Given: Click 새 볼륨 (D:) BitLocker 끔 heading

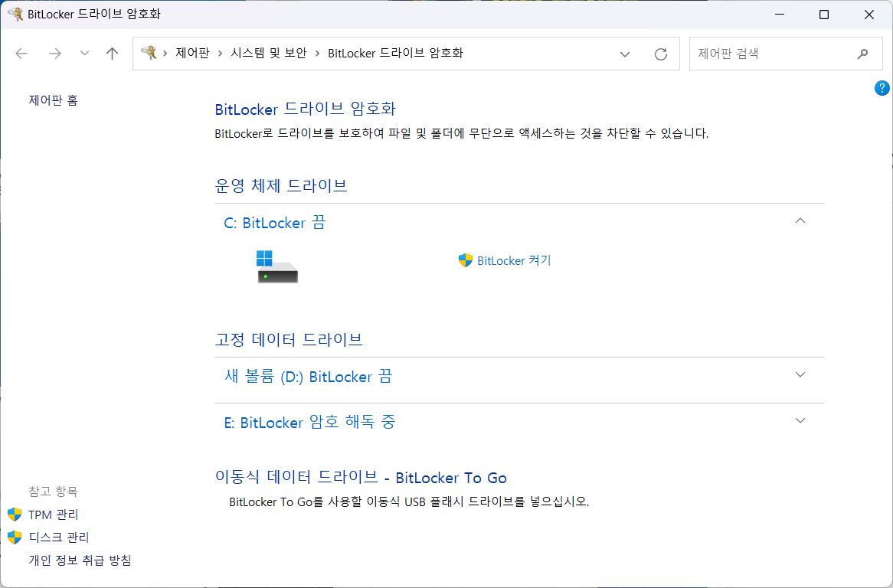Looking at the screenshot, I should pos(308,376).
